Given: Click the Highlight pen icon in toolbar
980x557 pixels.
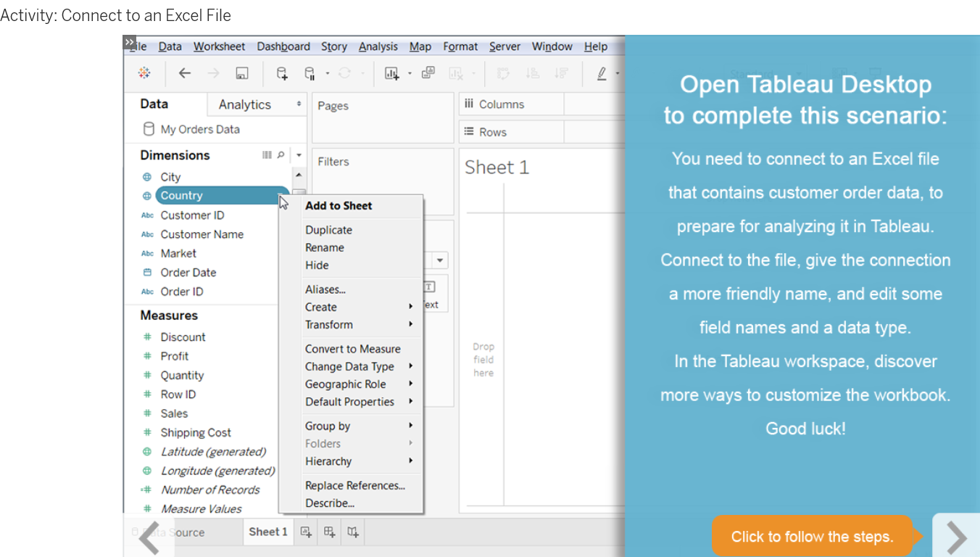Looking at the screenshot, I should pos(602,73).
